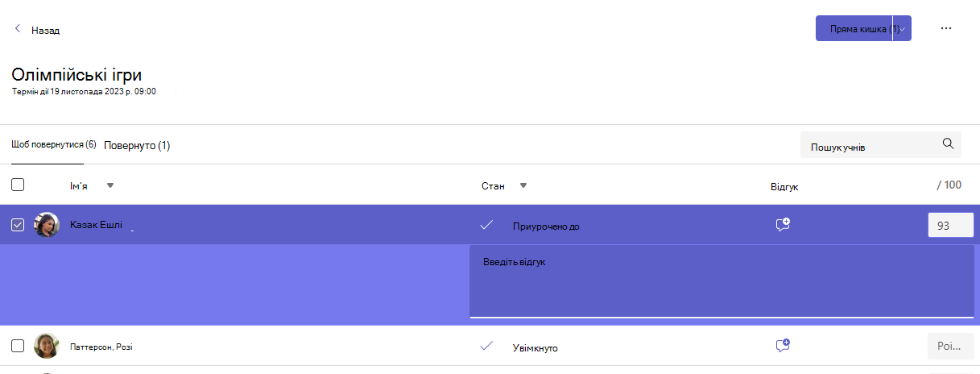Uncheck the checkbox for Казак Ешлі
Viewport: 980px width, 374px height.
tap(18, 225)
